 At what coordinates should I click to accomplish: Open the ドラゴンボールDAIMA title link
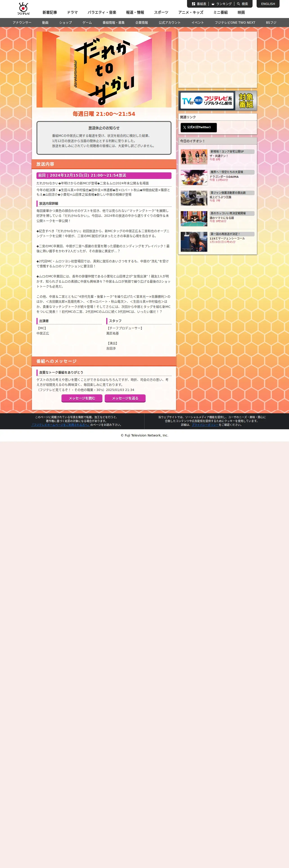click(224, 177)
